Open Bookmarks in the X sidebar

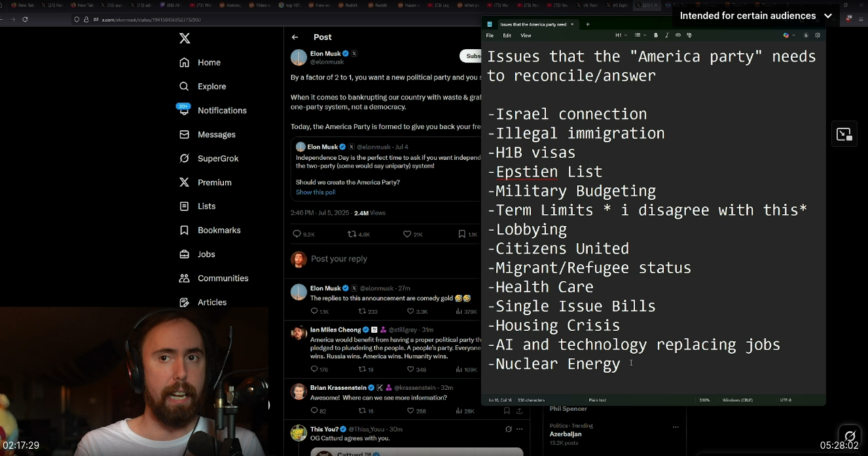coord(210,230)
